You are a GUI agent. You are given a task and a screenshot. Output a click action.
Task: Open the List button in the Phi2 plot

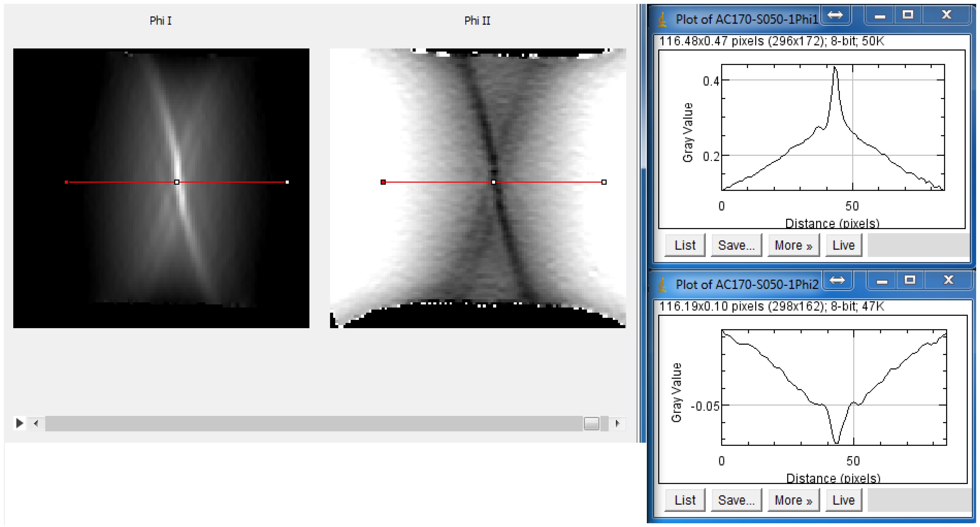point(685,500)
